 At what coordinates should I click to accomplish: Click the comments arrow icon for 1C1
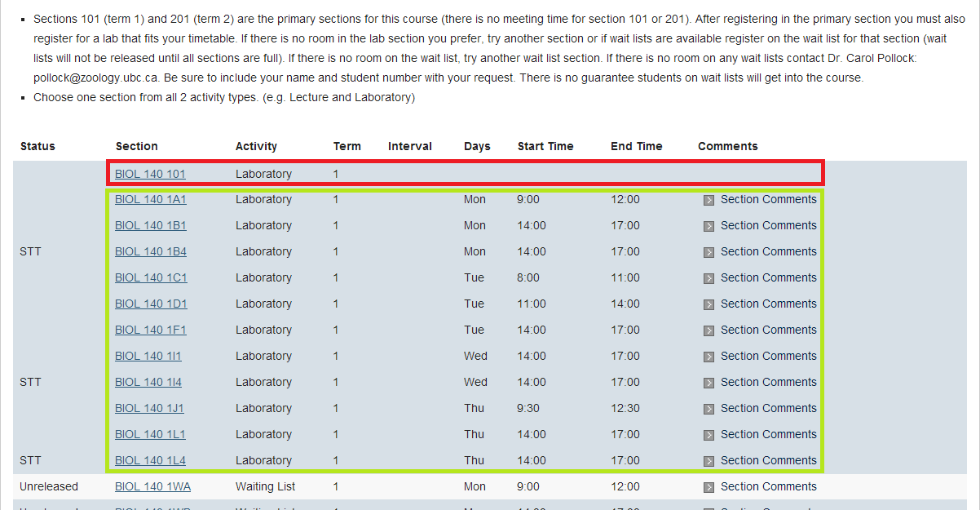coord(709,278)
